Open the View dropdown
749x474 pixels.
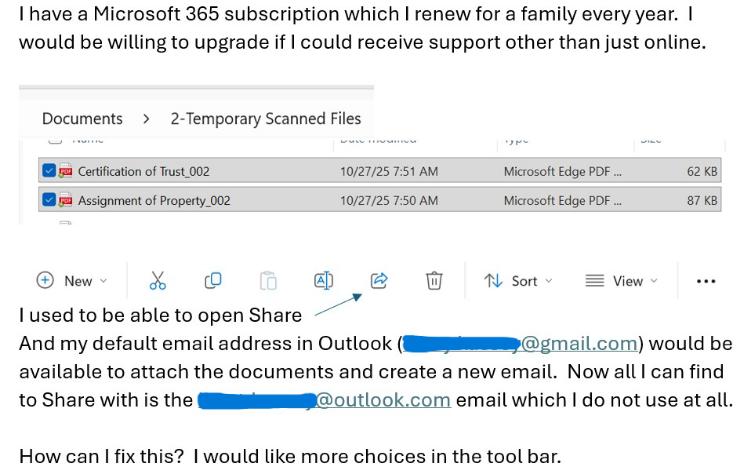point(621,281)
